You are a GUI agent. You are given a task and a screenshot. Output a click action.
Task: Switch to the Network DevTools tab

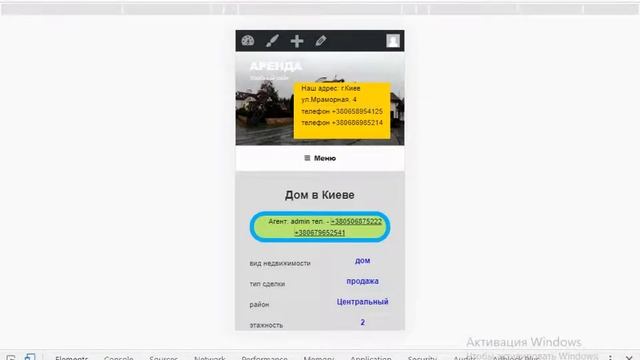pyautogui.click(x=210, y=358)
